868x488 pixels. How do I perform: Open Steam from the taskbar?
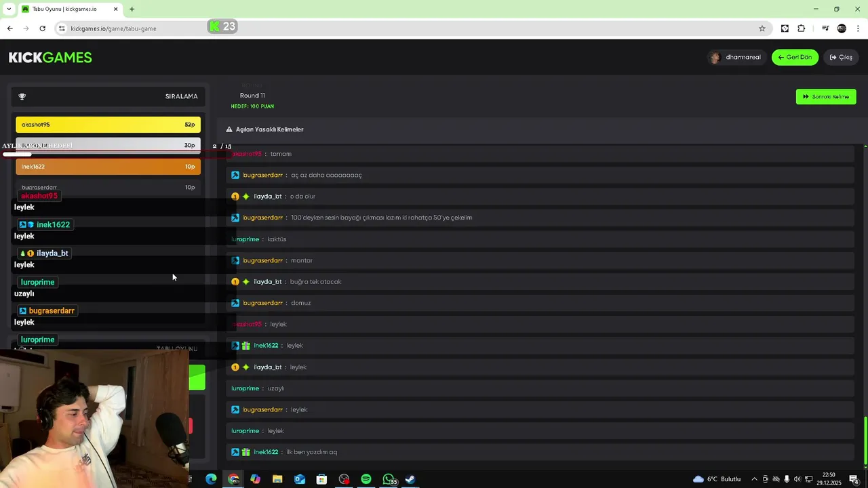(410, 479)
